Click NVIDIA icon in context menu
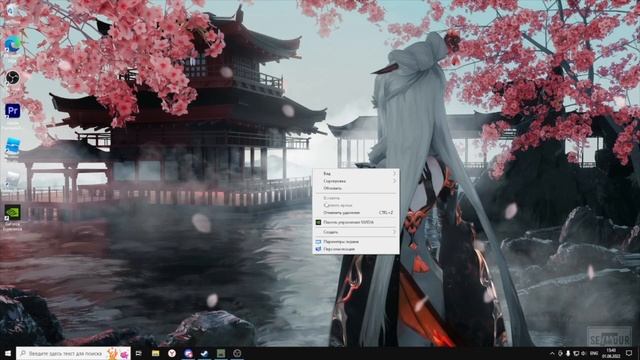Viewport: 640px width, 360px height. [x=318, y=222]
